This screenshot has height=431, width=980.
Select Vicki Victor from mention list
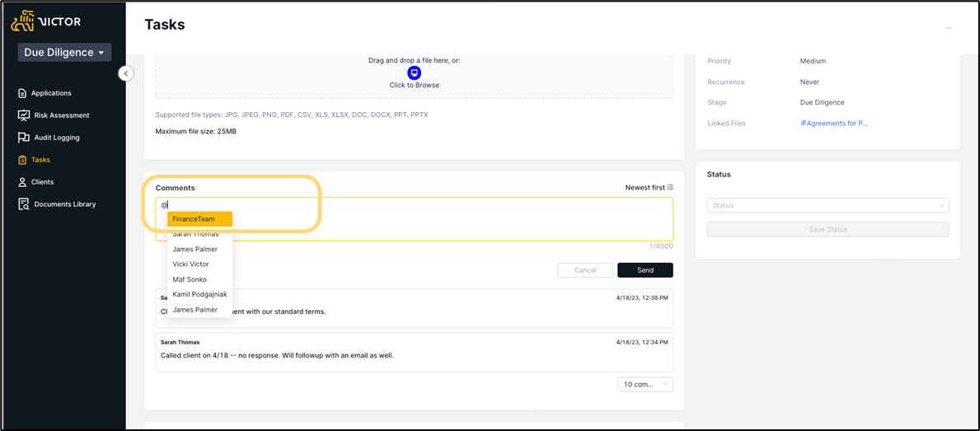pos(200,265)
